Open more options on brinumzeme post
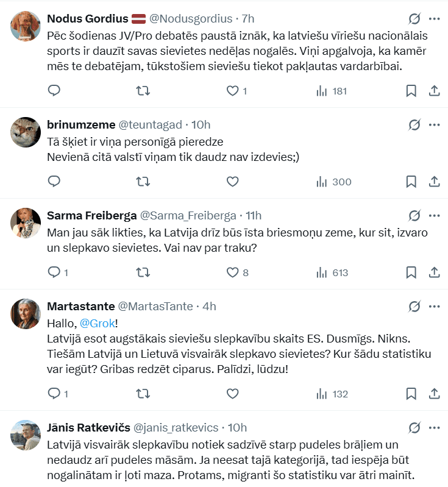Image resolution: width=448 pixels, height=487 pixels. click(435, 124)
